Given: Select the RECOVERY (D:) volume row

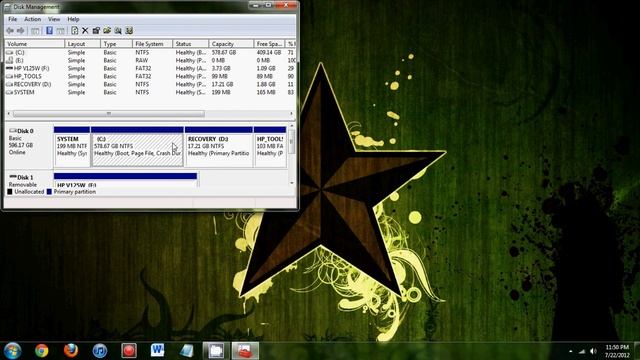Looking at the screenshot, I should 150,84.
